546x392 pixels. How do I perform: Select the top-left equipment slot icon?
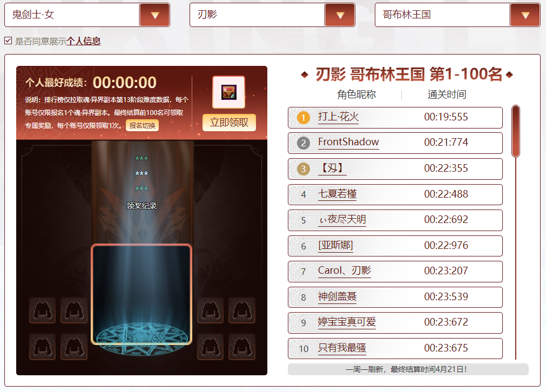[x=42, y=310]
